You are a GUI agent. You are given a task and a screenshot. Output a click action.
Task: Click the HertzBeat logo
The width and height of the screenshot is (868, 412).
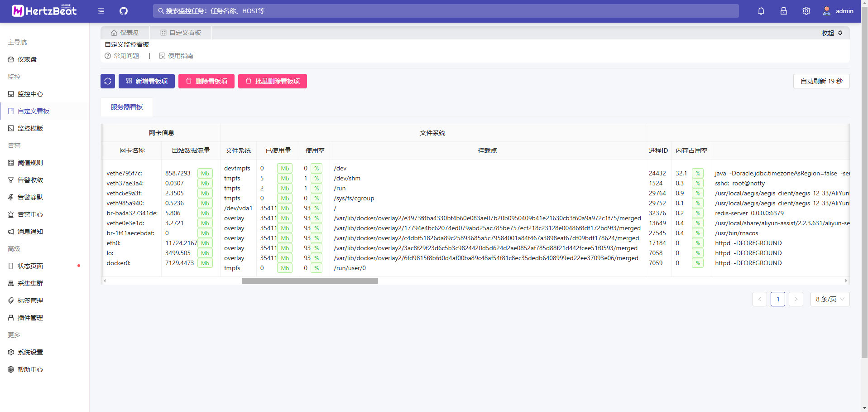44,11
